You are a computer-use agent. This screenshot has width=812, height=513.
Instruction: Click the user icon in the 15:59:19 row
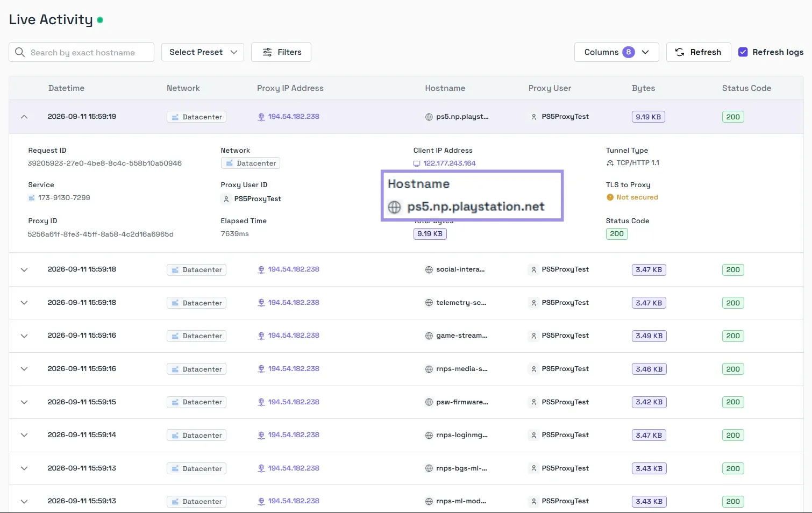coord(534,117)
